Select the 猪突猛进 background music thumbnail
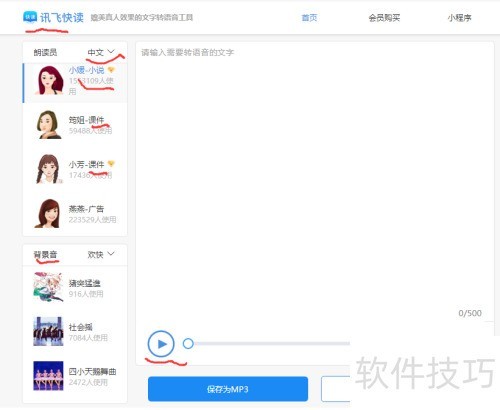500x410 pixels. [x=48, y=287]
